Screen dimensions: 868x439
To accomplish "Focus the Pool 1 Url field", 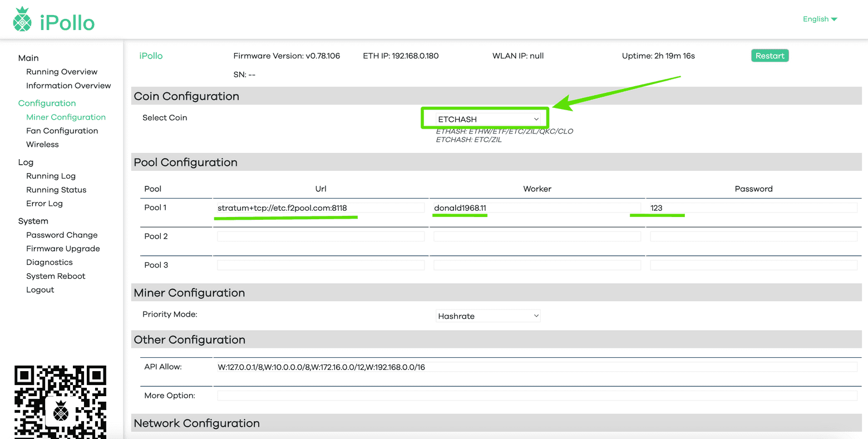I will click(x=320, y=208).
